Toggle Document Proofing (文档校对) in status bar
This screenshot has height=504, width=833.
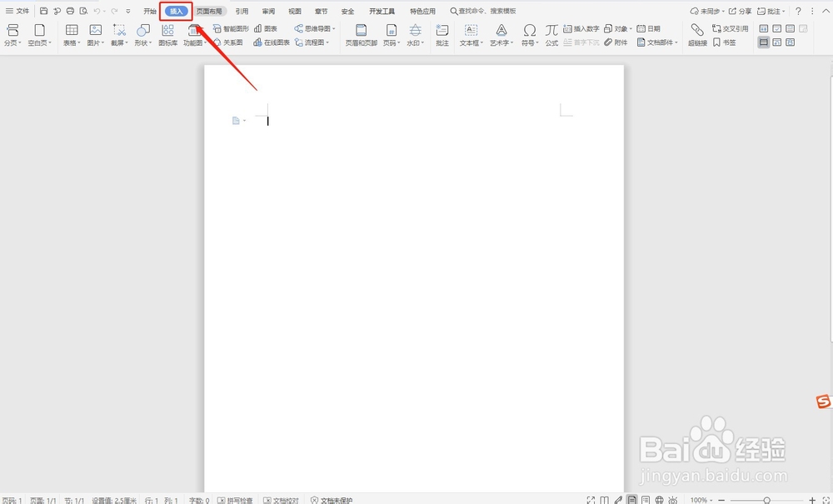point(281,501)
